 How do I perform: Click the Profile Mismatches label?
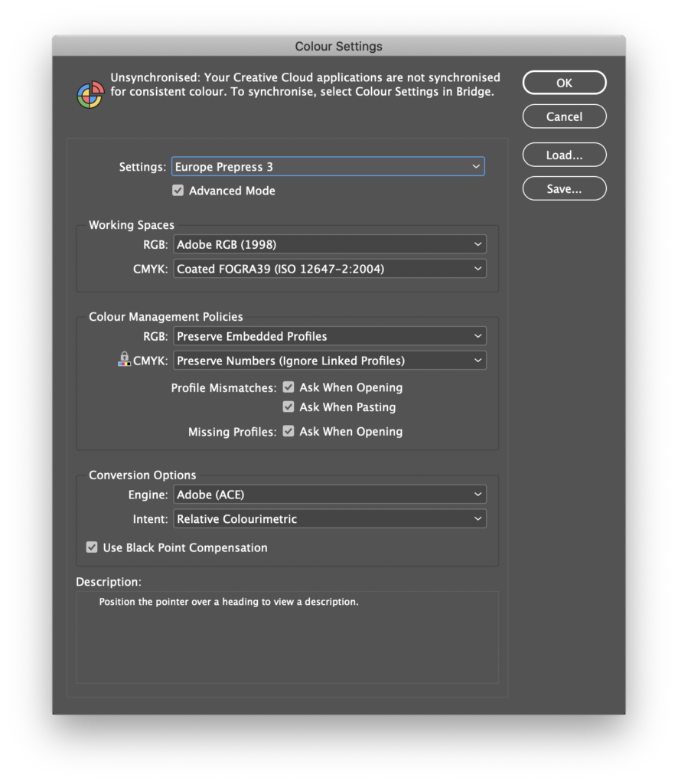pyautogui.click(x=223, y=388)
